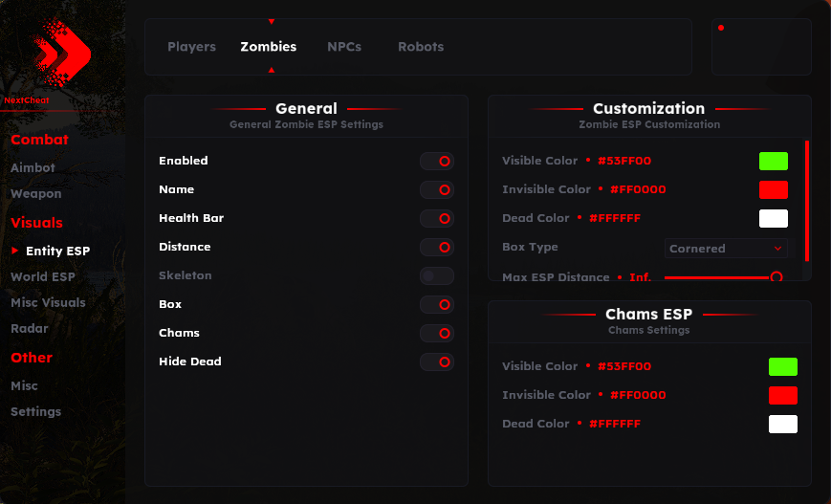Toggle the Hide Dead switch

[437, 362]
